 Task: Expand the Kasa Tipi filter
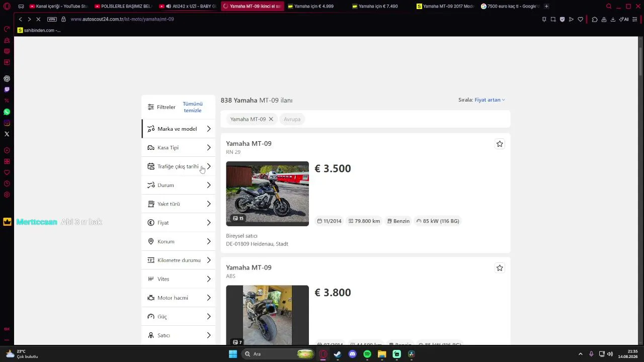click(179, 148)
